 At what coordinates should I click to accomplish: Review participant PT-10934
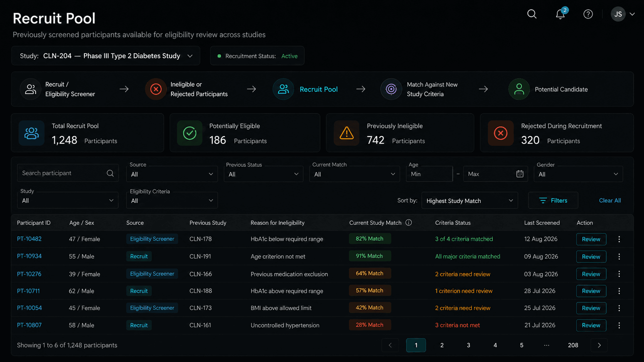coord(591,257)
